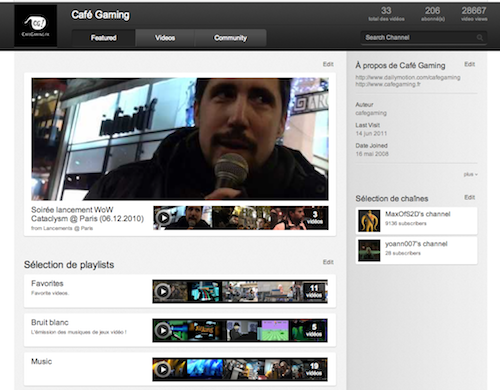500x390 pixels.
Task: Click the Bruit blanc description text
Action: coord(79,332)
